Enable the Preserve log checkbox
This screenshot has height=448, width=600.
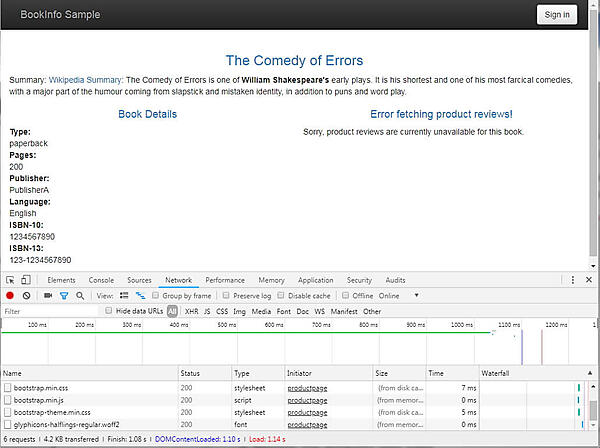click(227, 296)
